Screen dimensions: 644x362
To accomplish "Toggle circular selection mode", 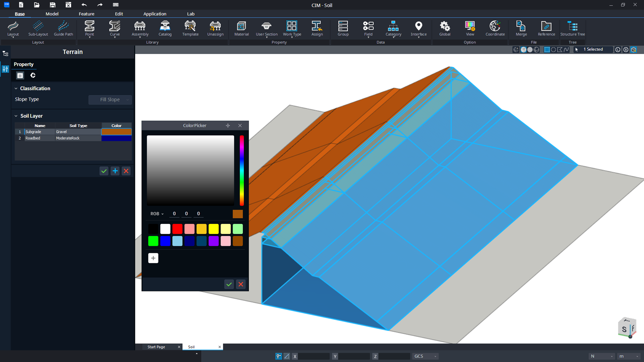I will point(553,50).
